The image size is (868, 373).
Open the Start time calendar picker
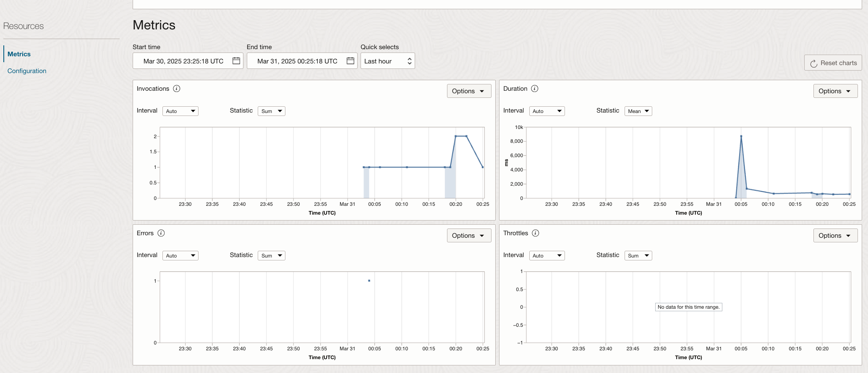point(236,61)
